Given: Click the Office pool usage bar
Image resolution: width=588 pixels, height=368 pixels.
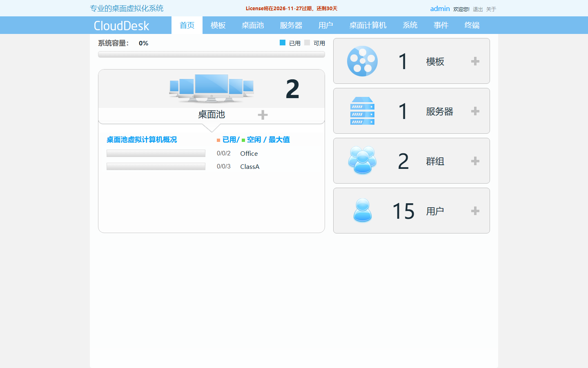Looking at the screenshot, I should coord(156,153).
